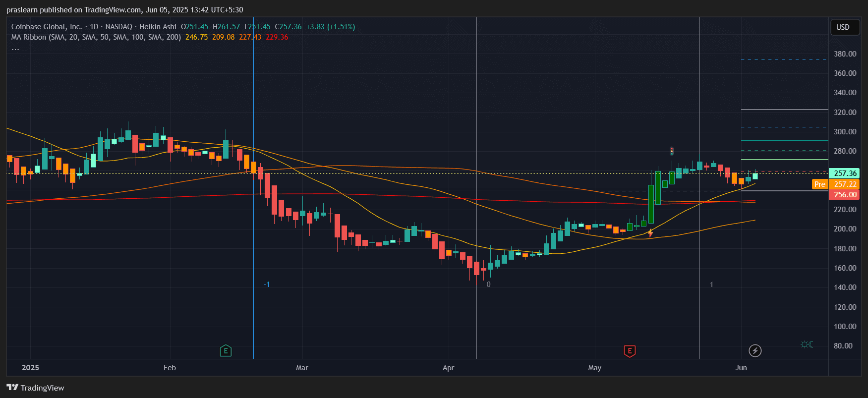The height and width of the screenshot is (398, 868).
Task: Click the Jun label on the time axis
Action: point(741,367)
